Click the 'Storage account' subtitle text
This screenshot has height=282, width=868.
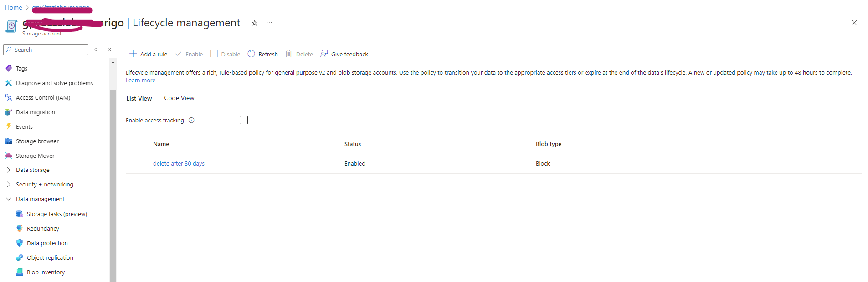pos(42,34)
